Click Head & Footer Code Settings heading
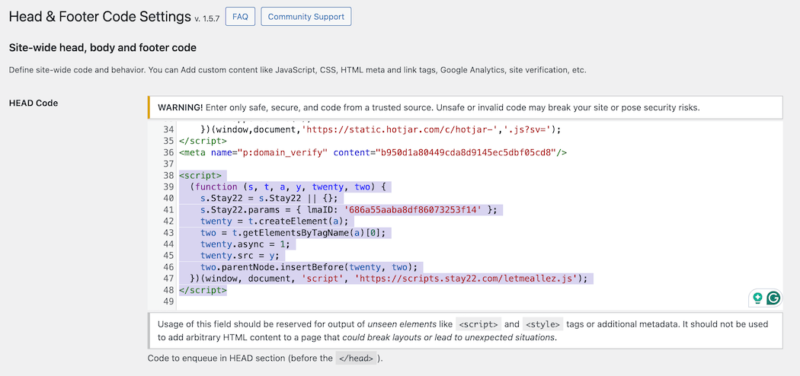Image resolution: width=800 pixels, height=376 pixels. tap(100, 16)
